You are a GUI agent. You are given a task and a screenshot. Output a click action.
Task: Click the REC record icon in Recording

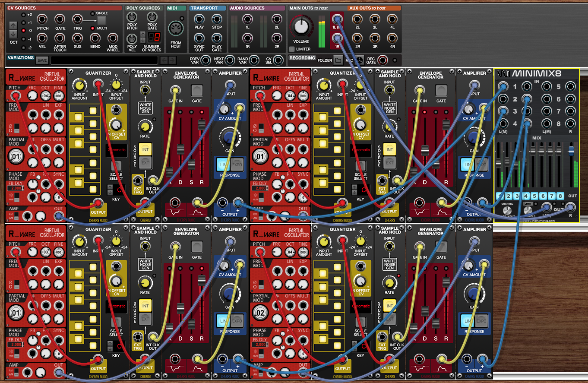click(x=360, y=60)
